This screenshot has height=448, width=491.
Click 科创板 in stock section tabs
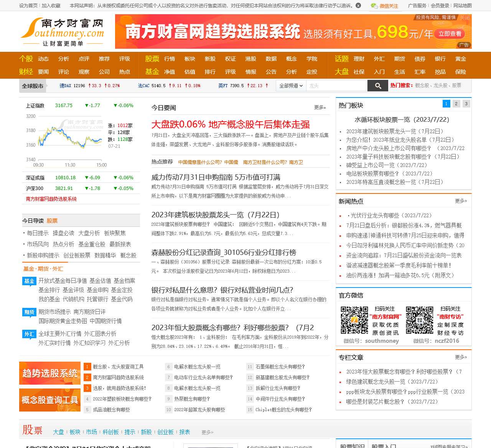tap(110, 432)
